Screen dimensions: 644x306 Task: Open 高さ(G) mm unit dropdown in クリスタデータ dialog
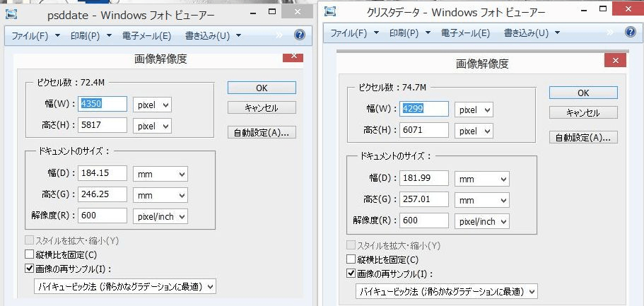coord(482,201)
